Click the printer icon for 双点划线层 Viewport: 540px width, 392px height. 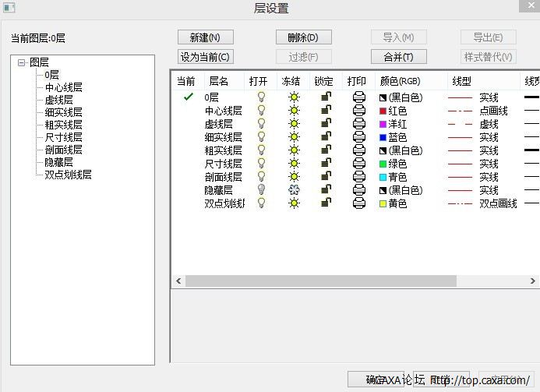pyautogui.click(x=358, y=203)
